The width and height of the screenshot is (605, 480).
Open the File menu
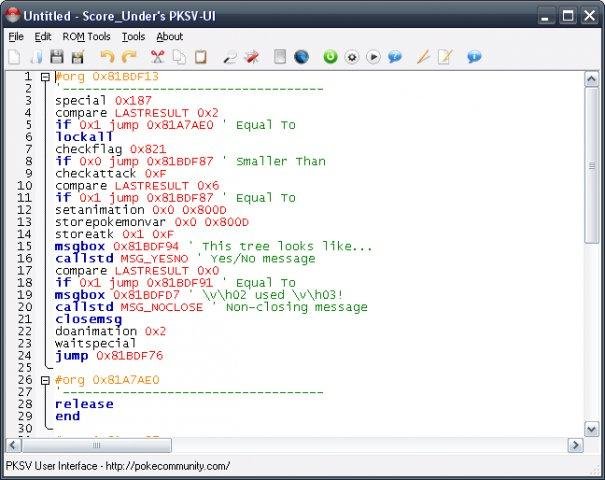[x=16, y=37]
